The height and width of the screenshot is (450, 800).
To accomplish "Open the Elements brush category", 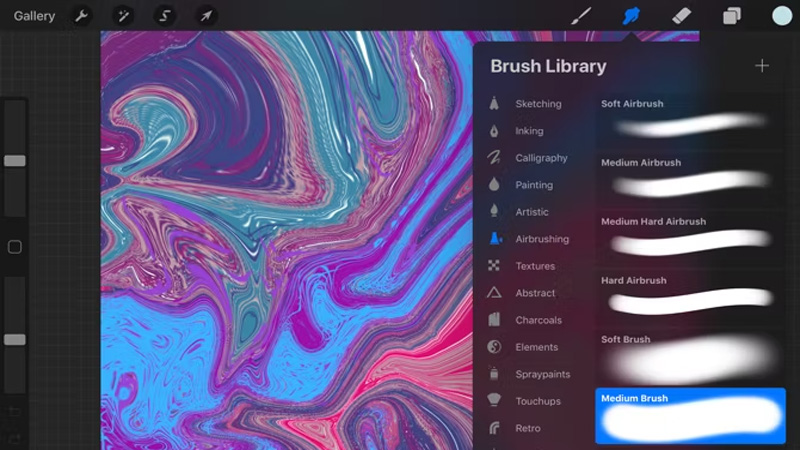I will pos(536,347).
